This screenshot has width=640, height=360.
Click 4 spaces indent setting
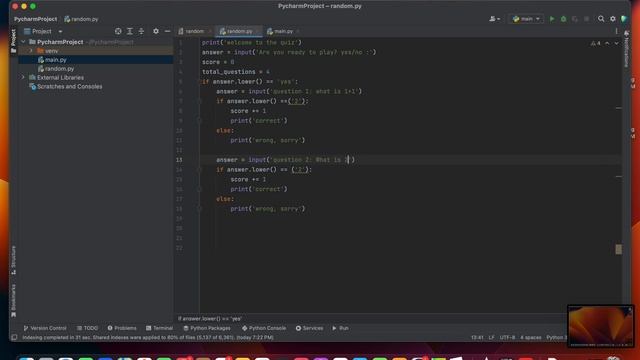coord(531,338)
